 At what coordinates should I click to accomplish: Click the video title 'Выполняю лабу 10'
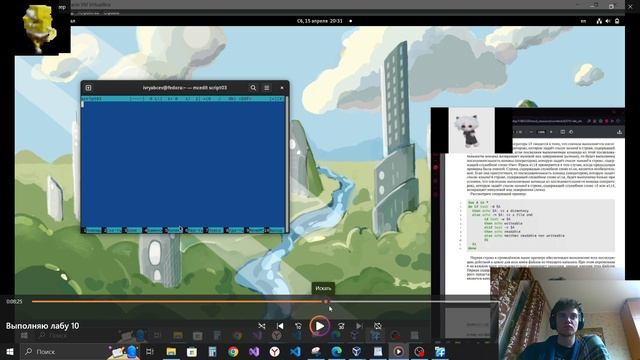42,326
